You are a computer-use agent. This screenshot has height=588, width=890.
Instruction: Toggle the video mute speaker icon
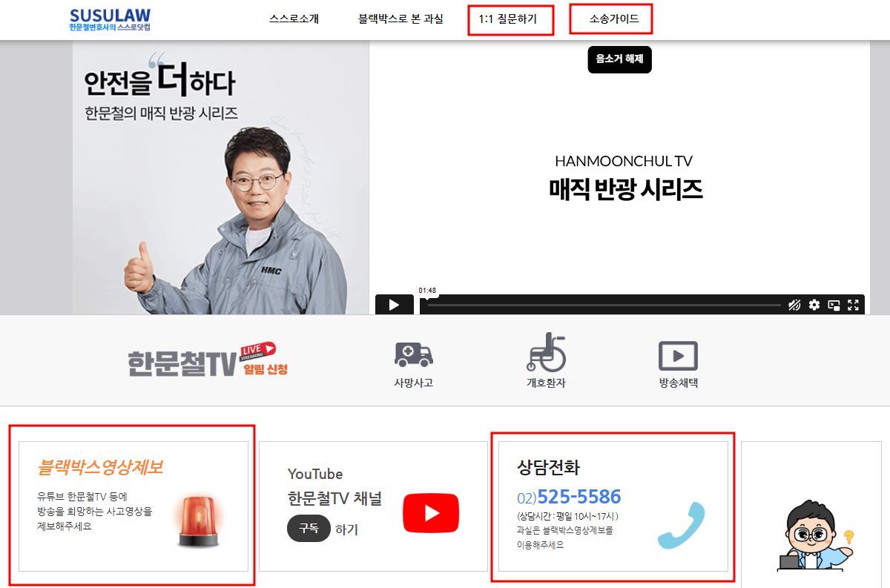pyautogui.click(x=794, y=305)
